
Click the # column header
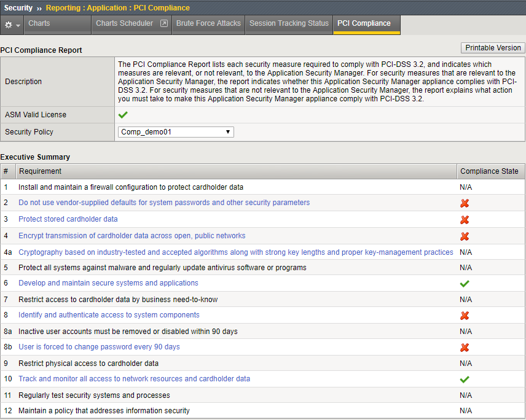[x=8, y=171]
